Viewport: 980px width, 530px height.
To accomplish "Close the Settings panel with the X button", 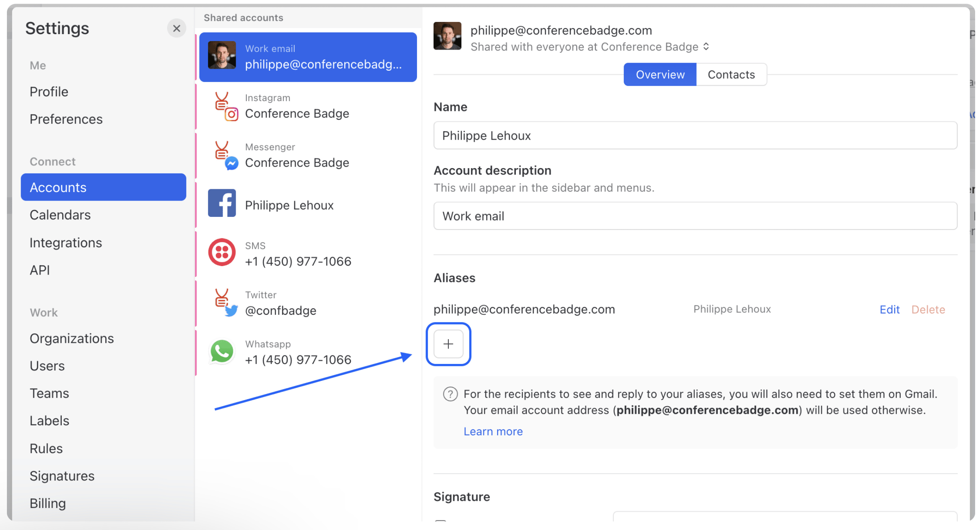I will tap(176, 28).
